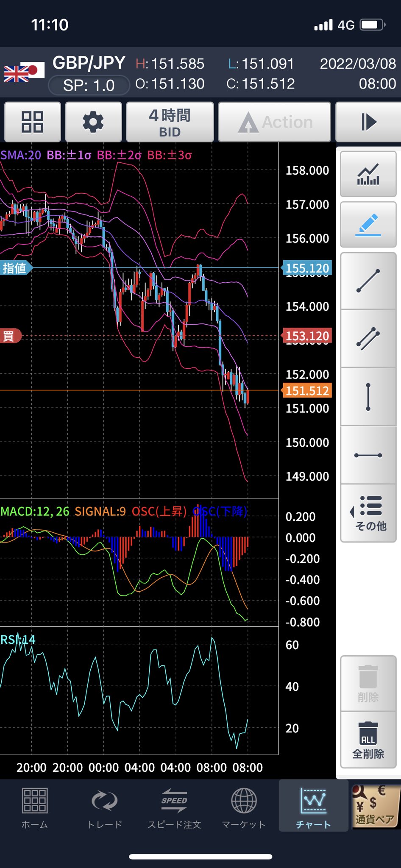Open the chart layout grid button
401x868 pixels.
point(33,122)
